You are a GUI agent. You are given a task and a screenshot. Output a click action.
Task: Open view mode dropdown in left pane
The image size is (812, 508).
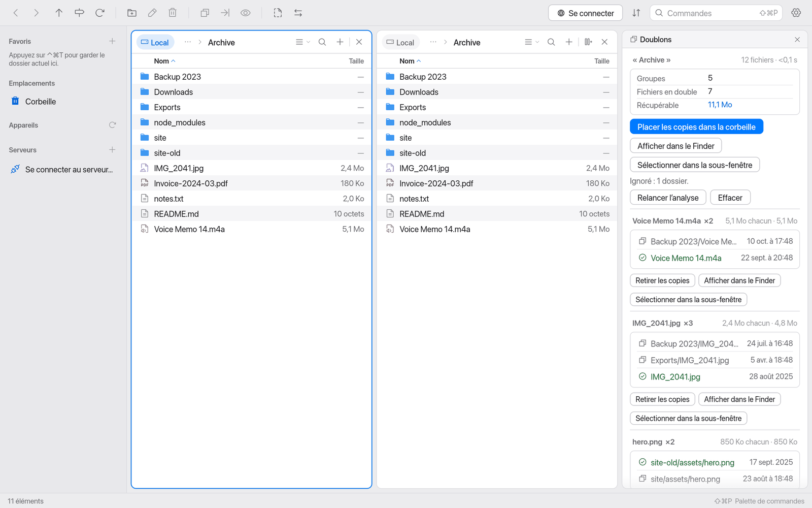pos(303,42)
